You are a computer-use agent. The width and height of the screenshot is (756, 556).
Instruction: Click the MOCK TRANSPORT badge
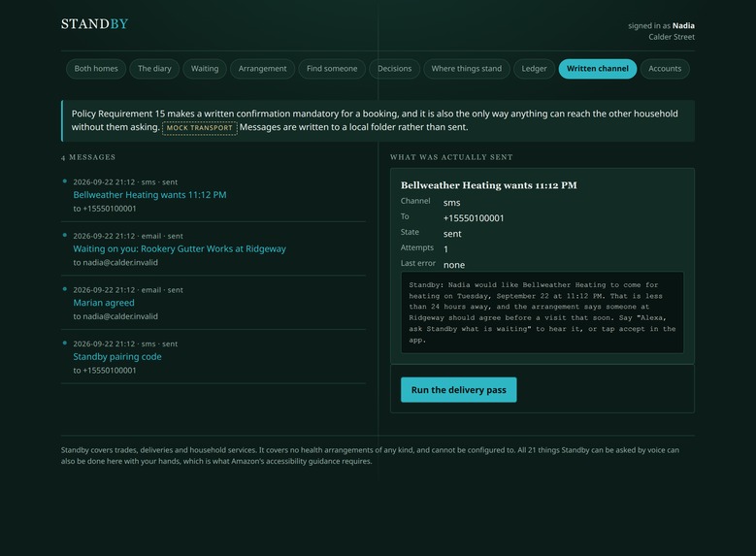point(200,128)
